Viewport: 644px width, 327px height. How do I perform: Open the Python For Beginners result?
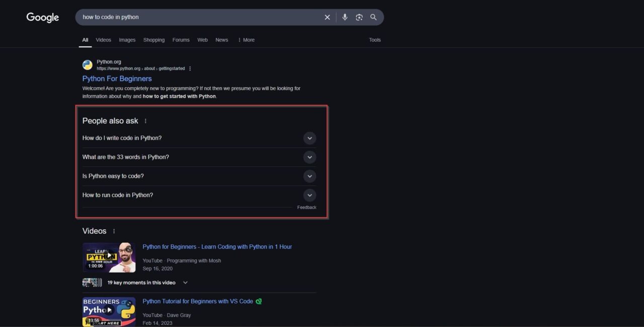[x=117, y=79]
